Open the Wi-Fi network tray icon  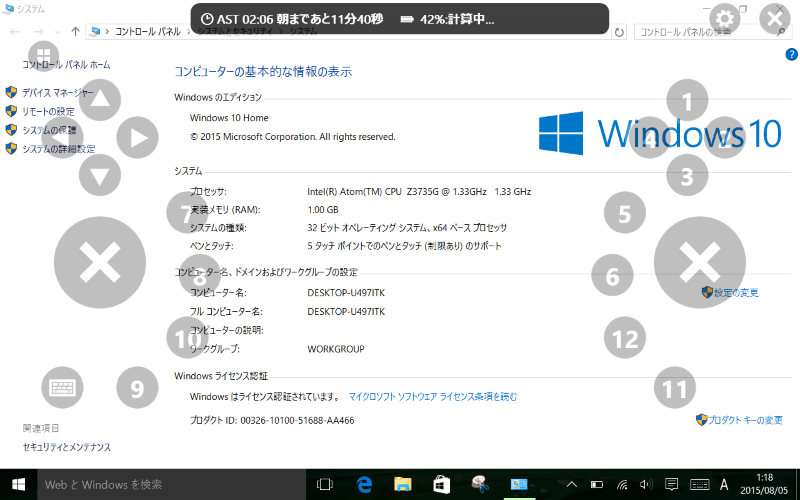point(622,485)
